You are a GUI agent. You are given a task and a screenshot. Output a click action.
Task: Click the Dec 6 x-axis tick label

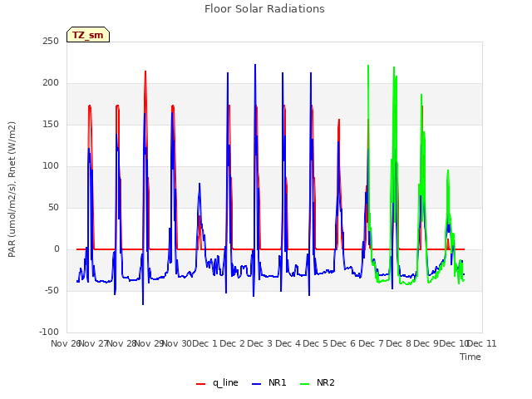pyautogui.click(x=343, y=343)
